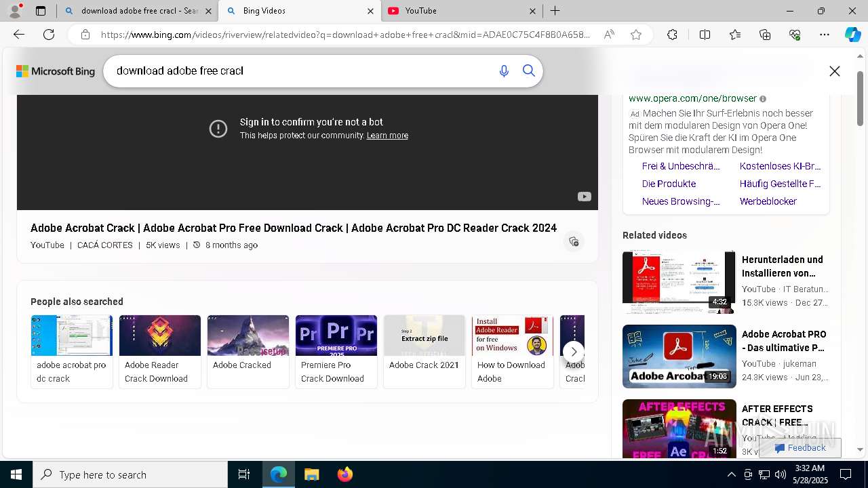Open the volume icon in system tray
The width and height of the screenshot is (868, 488).
click(x=781, y=474)
